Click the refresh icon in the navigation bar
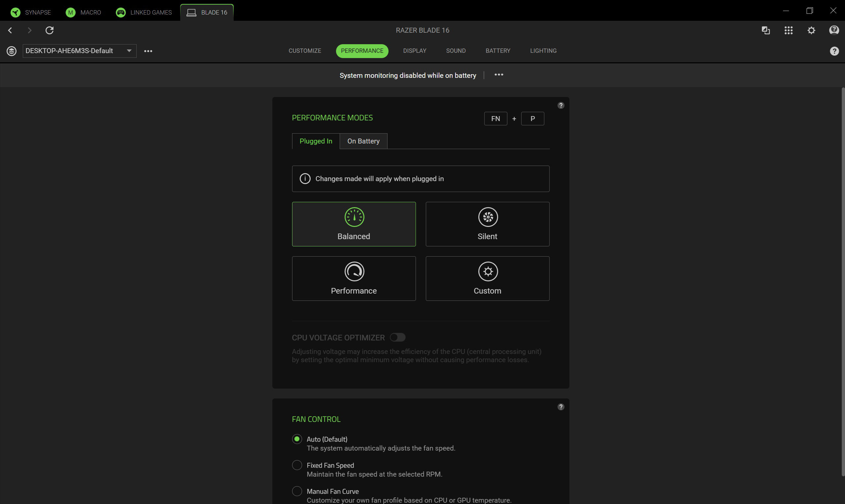The width and height of the screenshot is (845, 504). tap(50, 30)
